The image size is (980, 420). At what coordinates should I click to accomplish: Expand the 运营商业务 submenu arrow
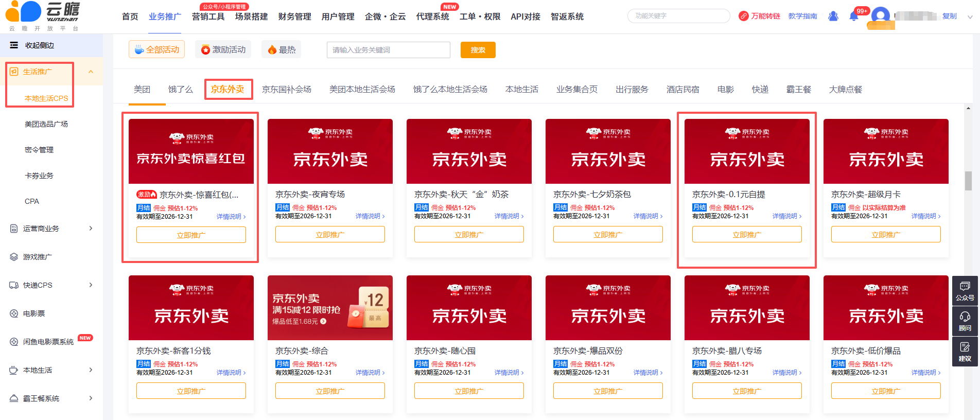[x=91, y=229]
